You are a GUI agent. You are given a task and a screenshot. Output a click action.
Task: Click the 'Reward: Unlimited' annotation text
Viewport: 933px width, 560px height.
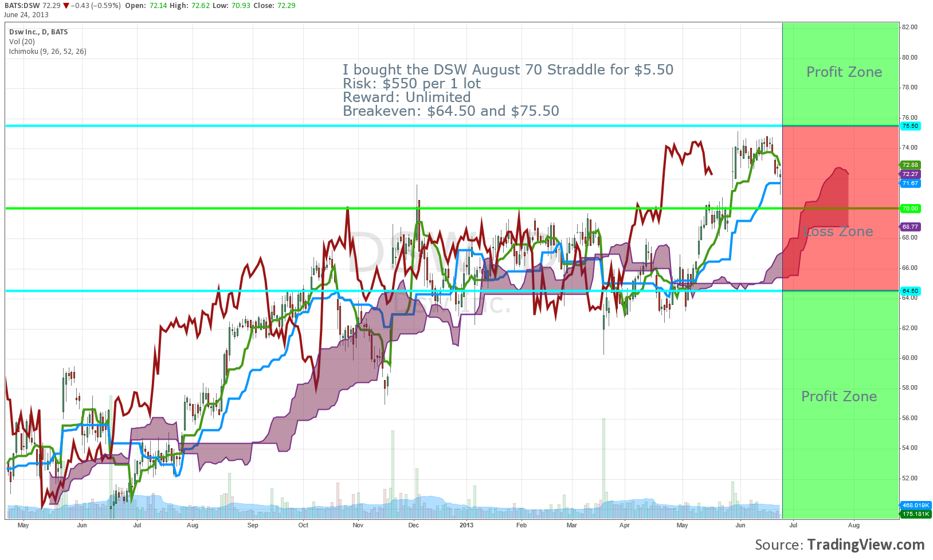pos(406,97)
